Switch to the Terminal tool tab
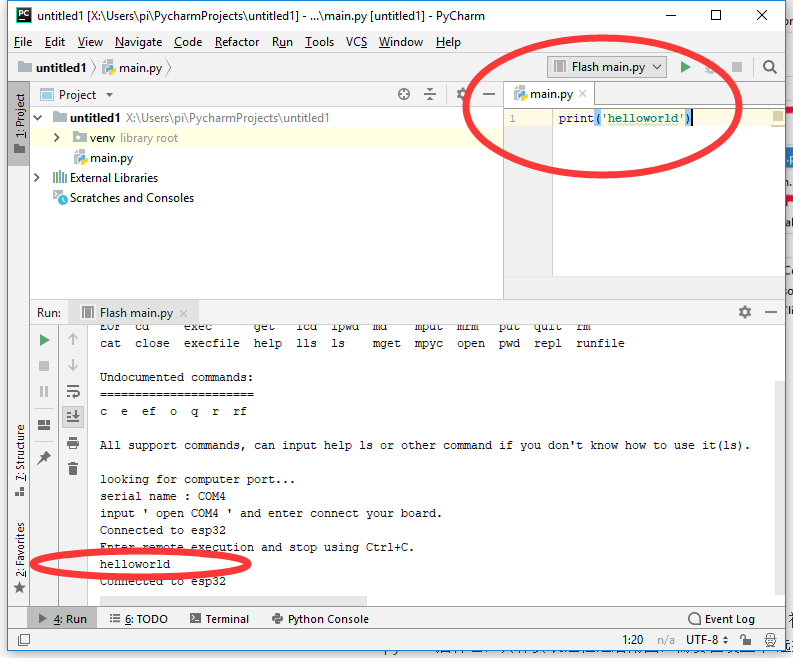The image size is (793, 658). click(x=219, y=619)
